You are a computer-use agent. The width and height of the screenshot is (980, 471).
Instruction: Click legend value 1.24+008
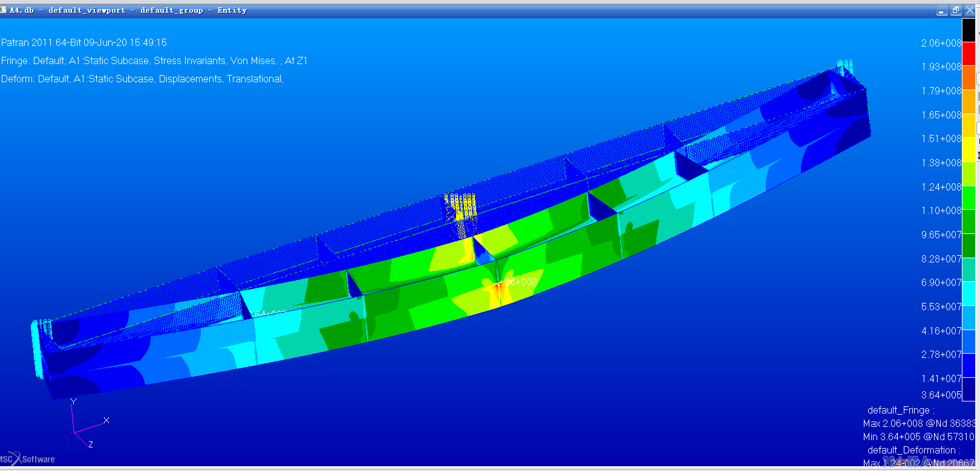coord(941,187)
